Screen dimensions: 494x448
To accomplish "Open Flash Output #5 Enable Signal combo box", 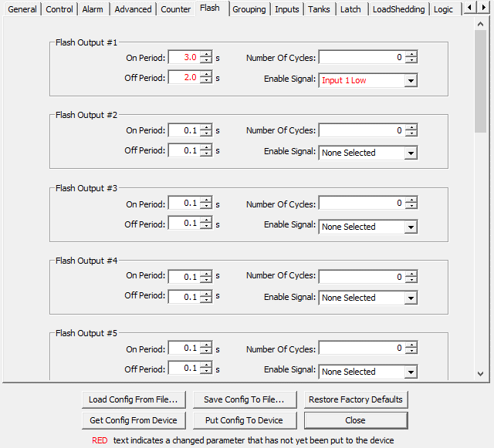I will point(410,372).
